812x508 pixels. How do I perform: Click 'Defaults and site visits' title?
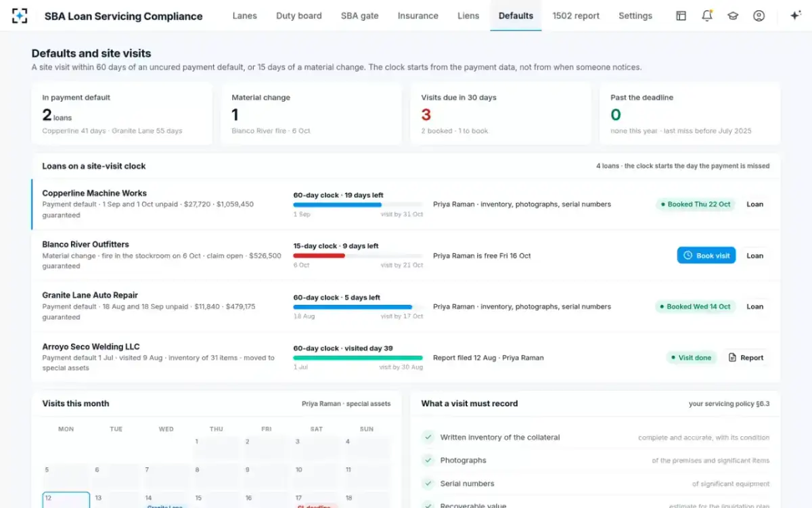point(91,54)
